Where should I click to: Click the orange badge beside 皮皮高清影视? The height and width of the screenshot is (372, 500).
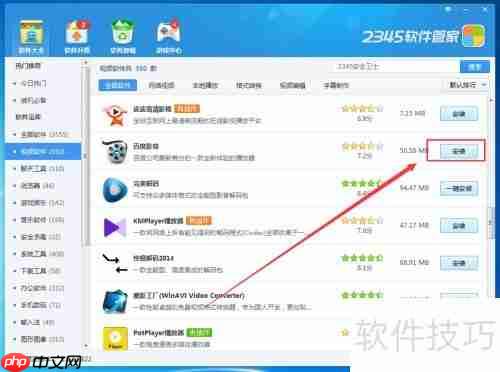pos(187,109)
